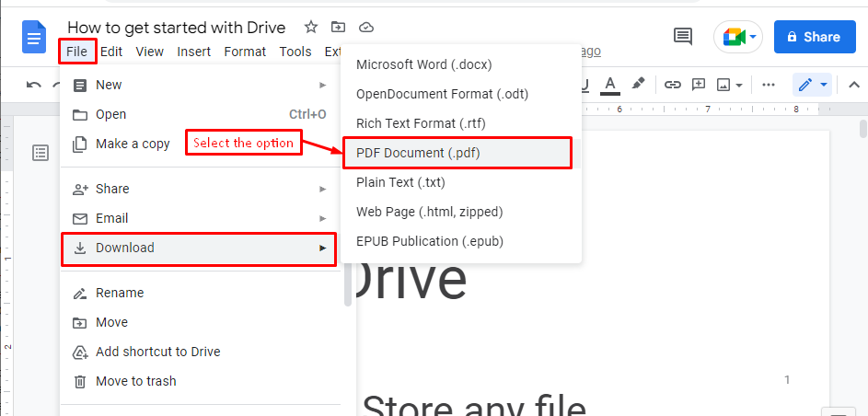Click the undo arrow icon
Viewport: 868px width, 416px height.
(34, 85)
